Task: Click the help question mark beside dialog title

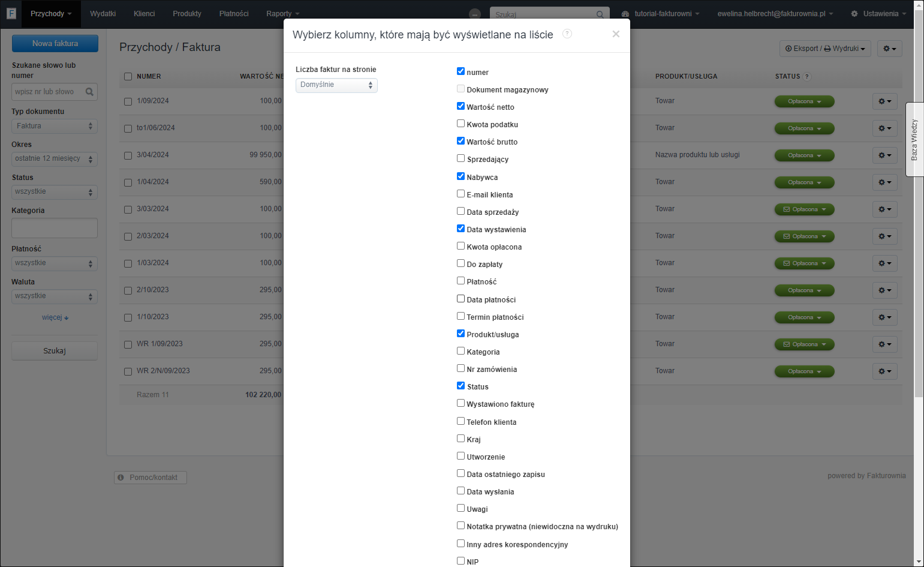Action: coord(567,34)
